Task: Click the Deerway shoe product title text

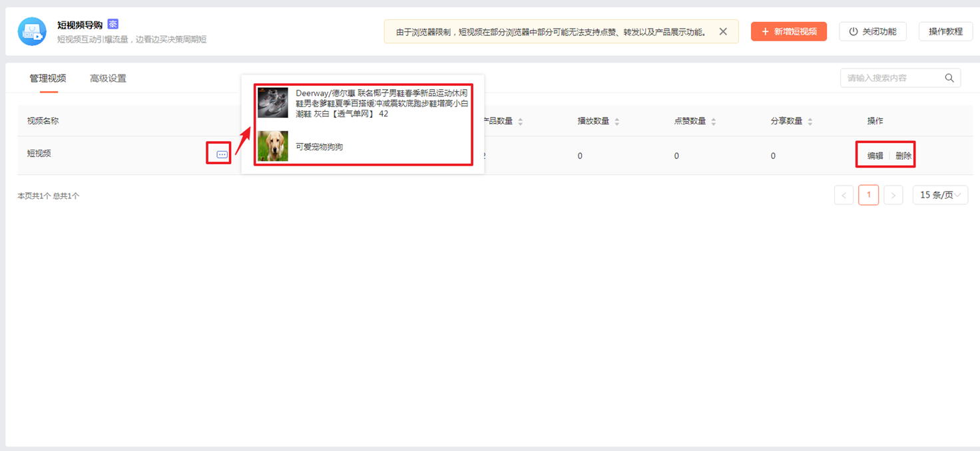Action: tap(382, 104)
